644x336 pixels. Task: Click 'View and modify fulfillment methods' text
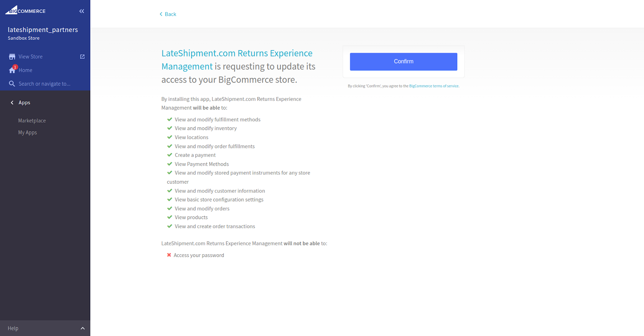(217, 120)
